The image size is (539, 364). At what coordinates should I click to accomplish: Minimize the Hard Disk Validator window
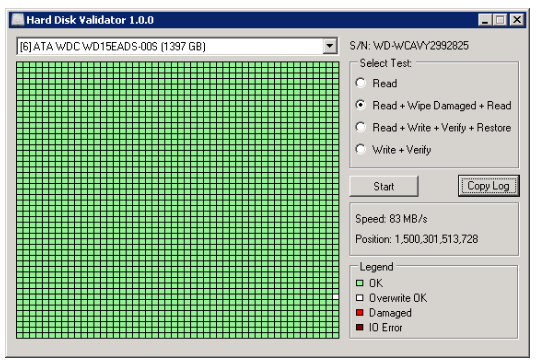pyautogui.click(x=485, y=20)
